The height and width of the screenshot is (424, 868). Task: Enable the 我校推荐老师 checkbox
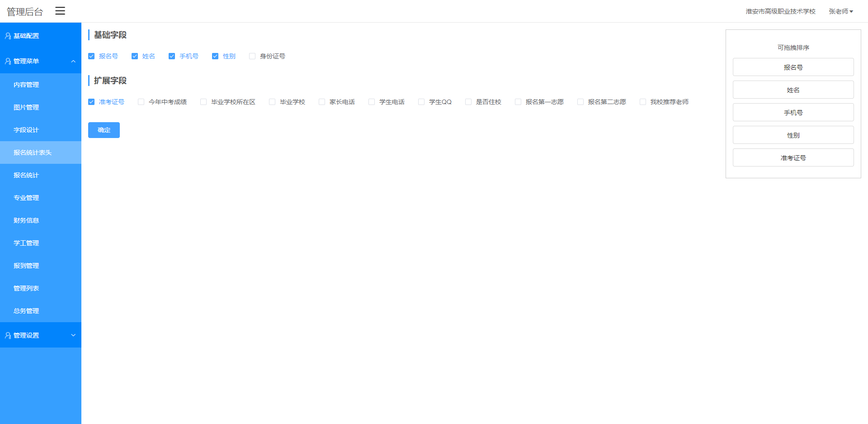(643, 102)
